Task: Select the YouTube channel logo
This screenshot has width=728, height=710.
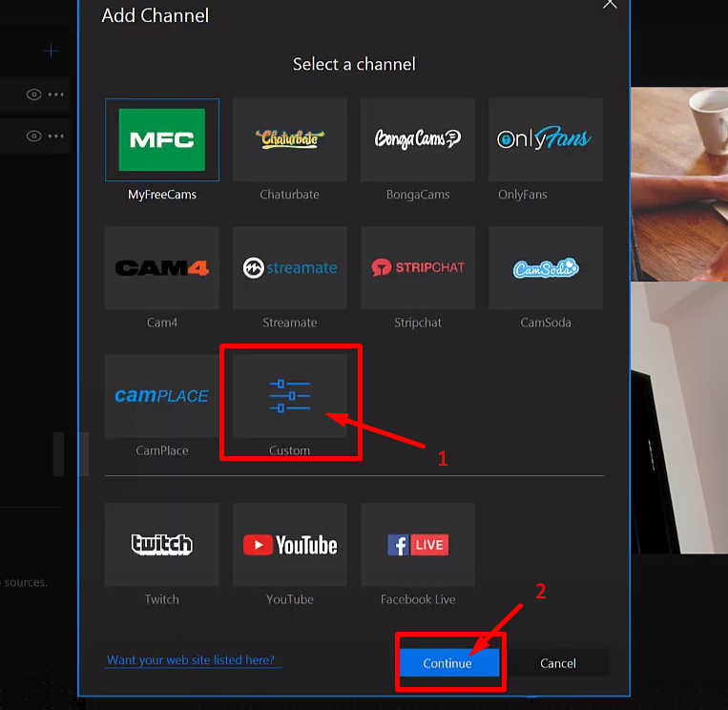Action: pos(290,545)
